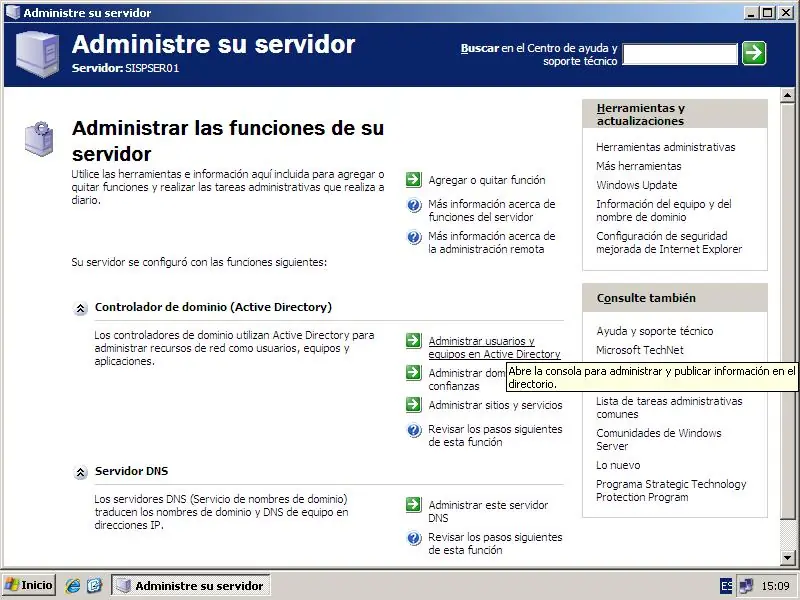Open Lista de tareas administrativas comunes

[x=669, y=407]
